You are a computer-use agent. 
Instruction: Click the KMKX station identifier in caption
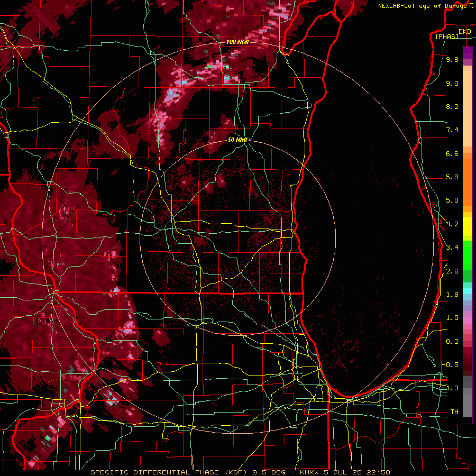[310, 472]
